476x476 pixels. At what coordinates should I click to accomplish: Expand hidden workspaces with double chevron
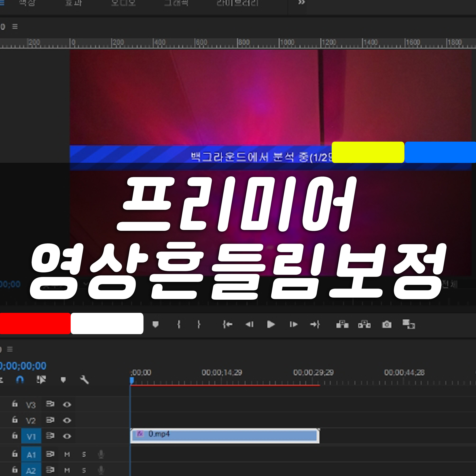click(x=301, y=3)
